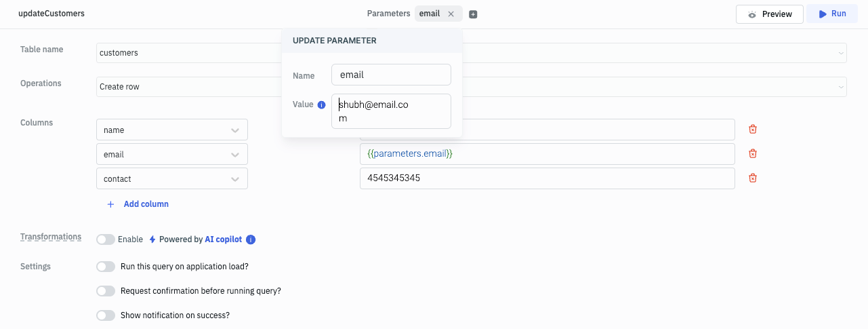This screenshot has height=329, width=868.
Task: Preview the query results
Action: point(769,14)
